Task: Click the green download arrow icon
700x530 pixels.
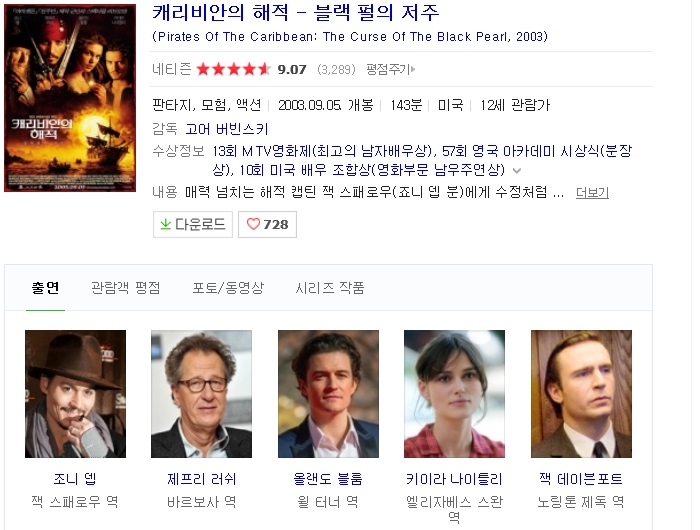Action: tap(166, 224)
